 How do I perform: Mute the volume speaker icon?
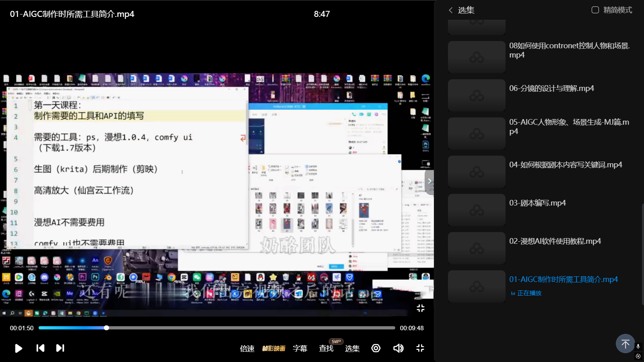point(398,348)
